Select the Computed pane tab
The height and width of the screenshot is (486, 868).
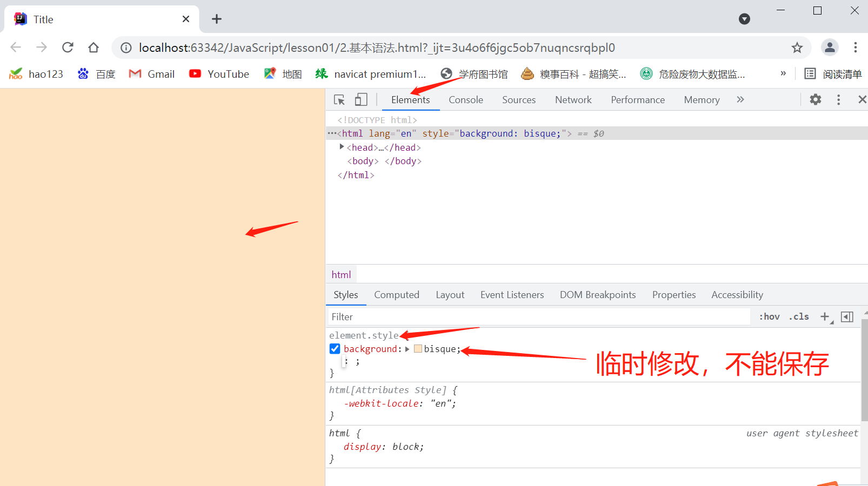397,295
